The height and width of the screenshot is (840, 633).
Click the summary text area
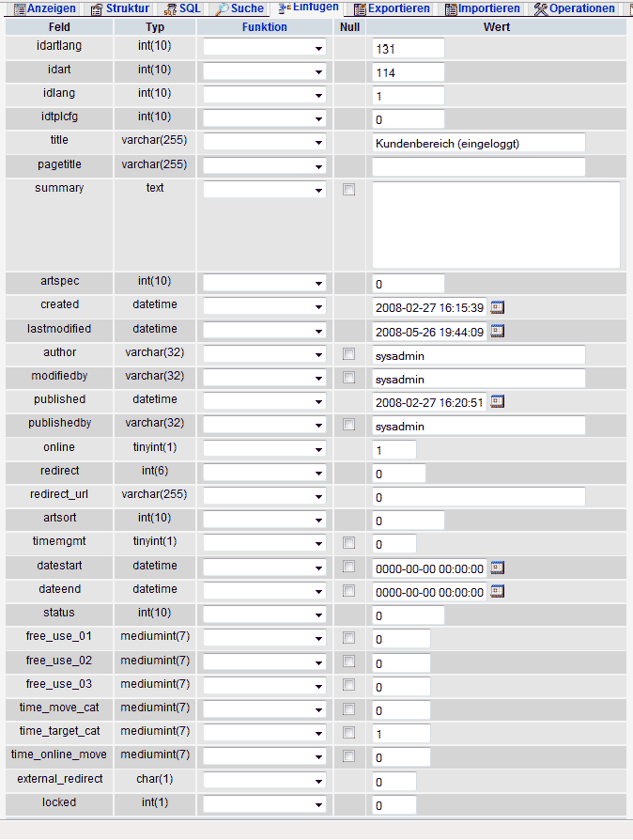pos(496,226)
